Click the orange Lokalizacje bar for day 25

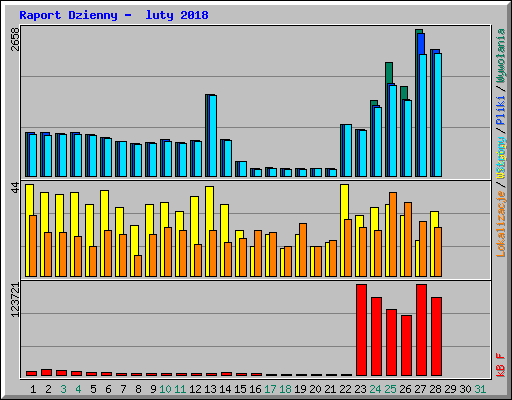click(393, 234)
